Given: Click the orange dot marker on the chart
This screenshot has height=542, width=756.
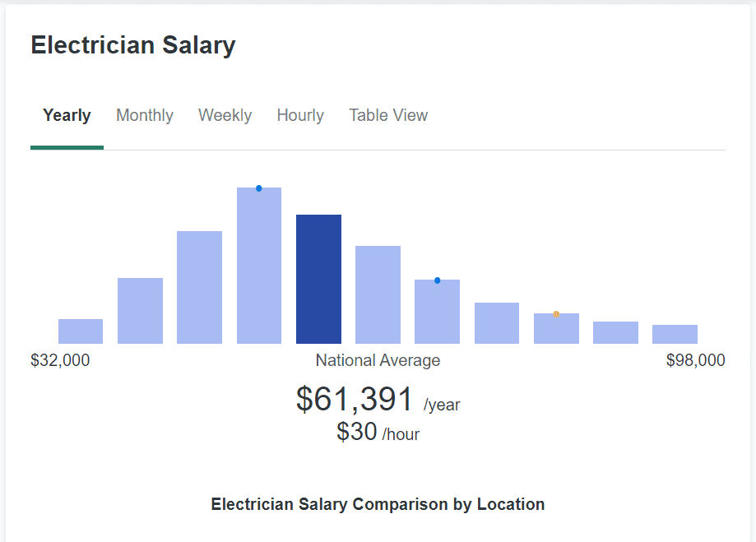Looking at the screenshot, I should coord(556,314).
